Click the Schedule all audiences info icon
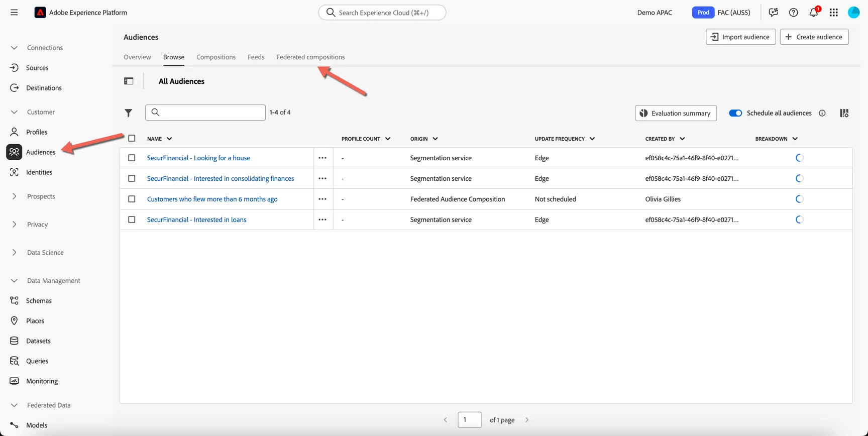 (x=822, y=113)
